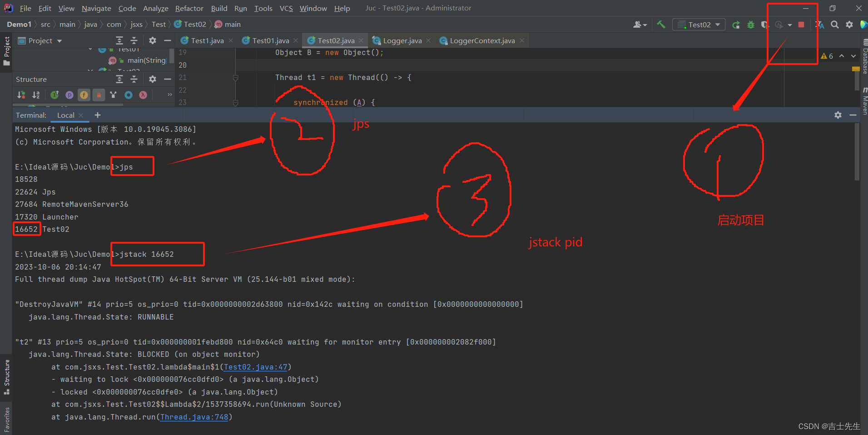Toggle the blue circle filter in Structure
Viewport: 868px width, 435px height.
tap(129, 95)
